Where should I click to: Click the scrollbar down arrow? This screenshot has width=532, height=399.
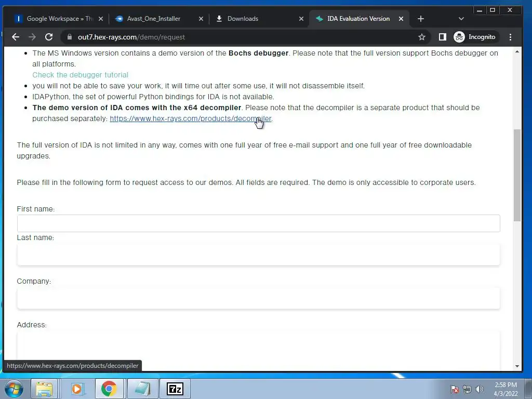click(517, 366)
